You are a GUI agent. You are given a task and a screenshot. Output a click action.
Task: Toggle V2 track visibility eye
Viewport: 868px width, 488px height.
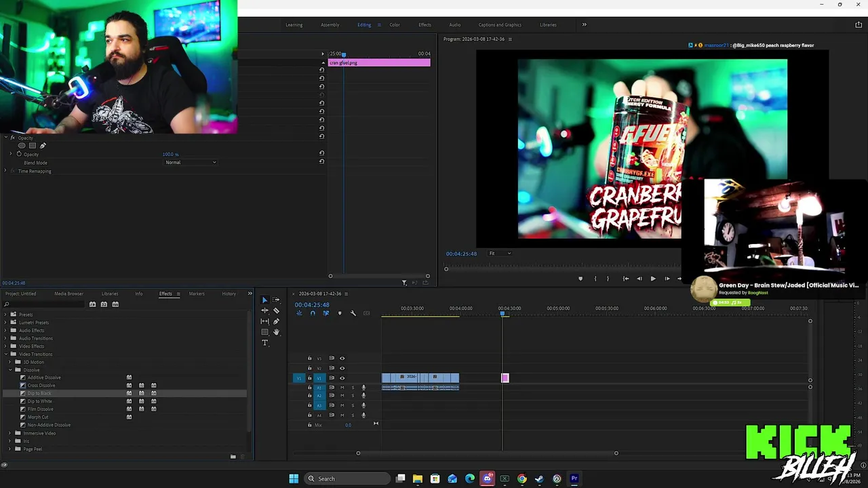[x=342, y=368]
